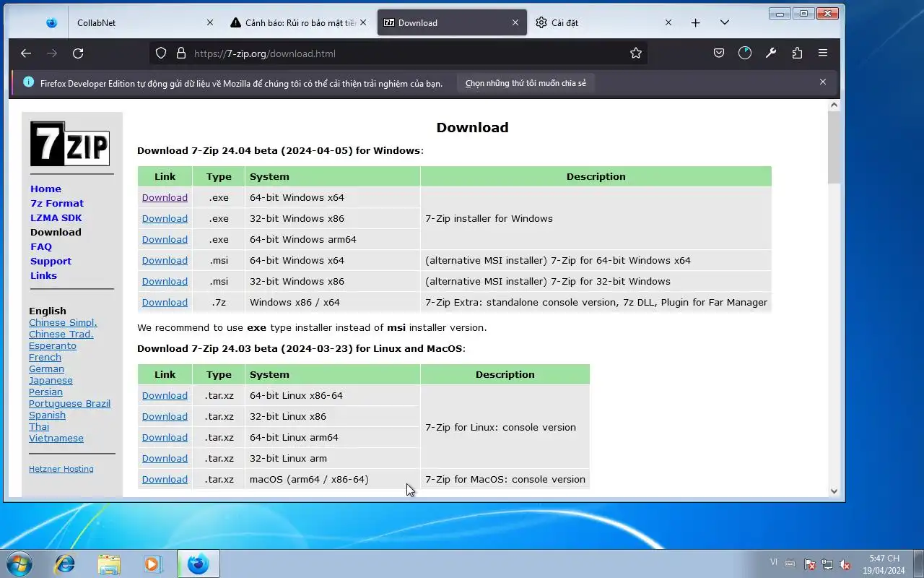This screenshot has height=578, width=924.
Task: Download the 32-bit Windows x86 .exe
Action: pyautogui.click(x=165, y=218)
